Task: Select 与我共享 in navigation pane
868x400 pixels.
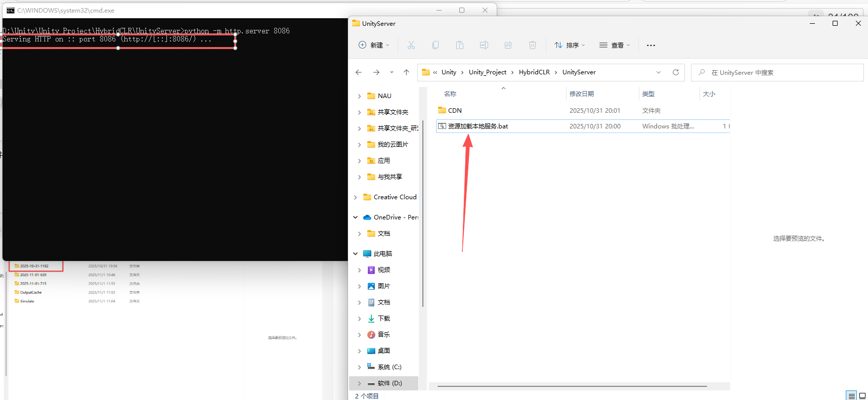Action: pyautogui.click(x=389, y=177)
